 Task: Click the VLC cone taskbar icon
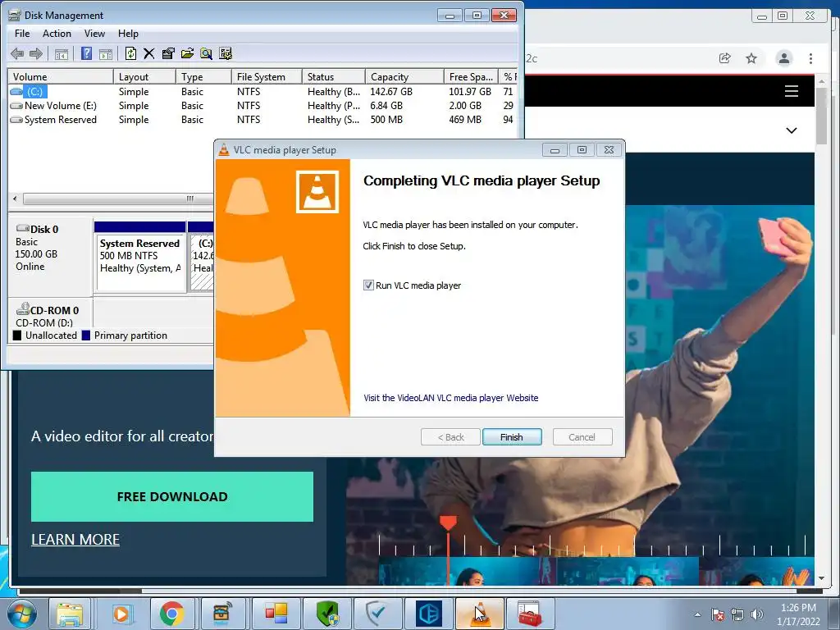tap(479, 614)
